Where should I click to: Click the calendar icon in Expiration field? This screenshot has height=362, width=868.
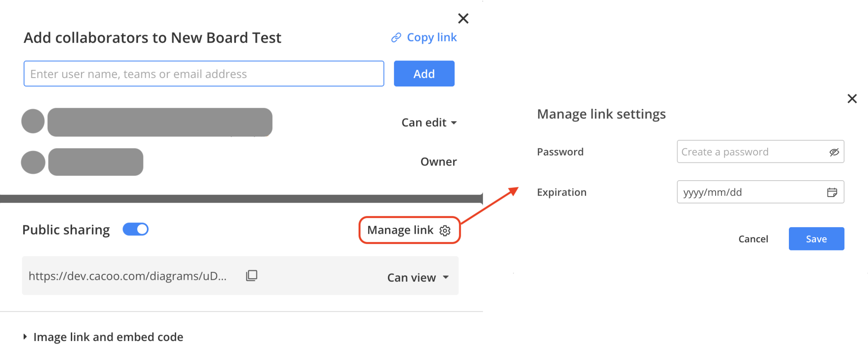click(832, 192)
